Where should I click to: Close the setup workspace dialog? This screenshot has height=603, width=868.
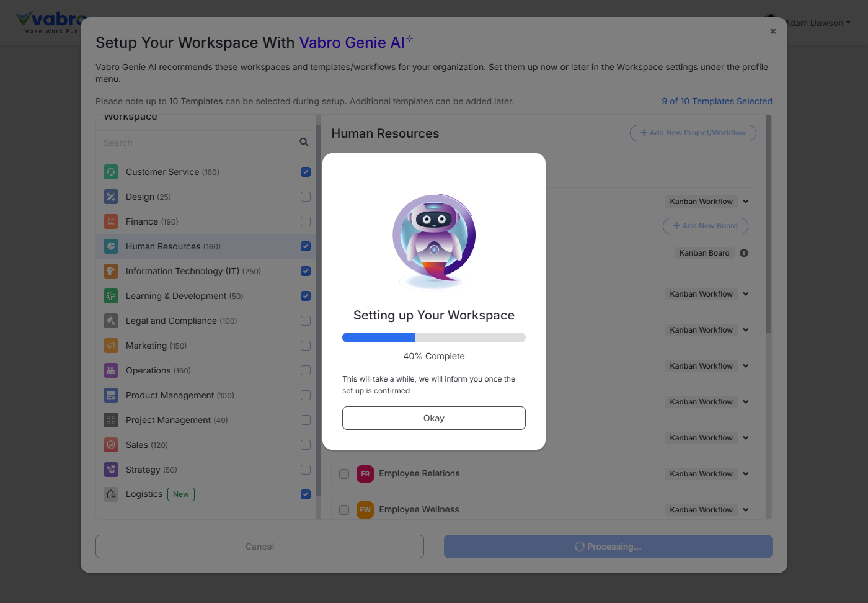773,31
